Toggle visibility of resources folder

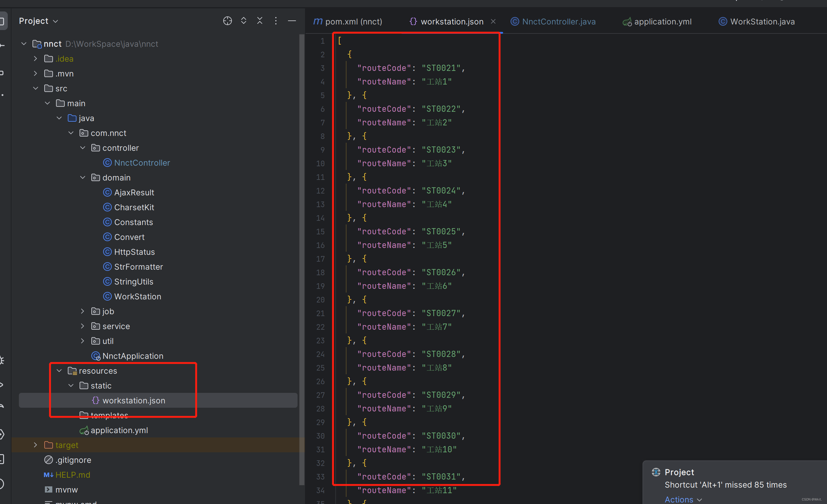click(60, 371)
